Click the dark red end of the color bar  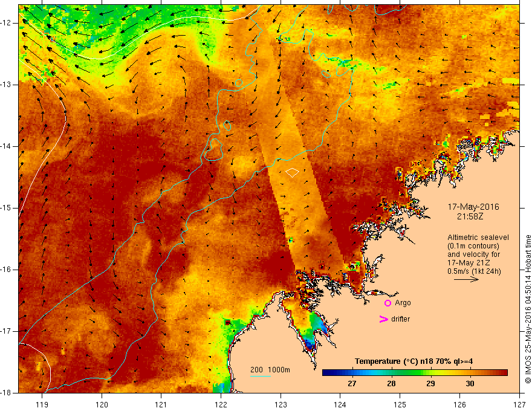pyautogui.click(x=504, y=373)
